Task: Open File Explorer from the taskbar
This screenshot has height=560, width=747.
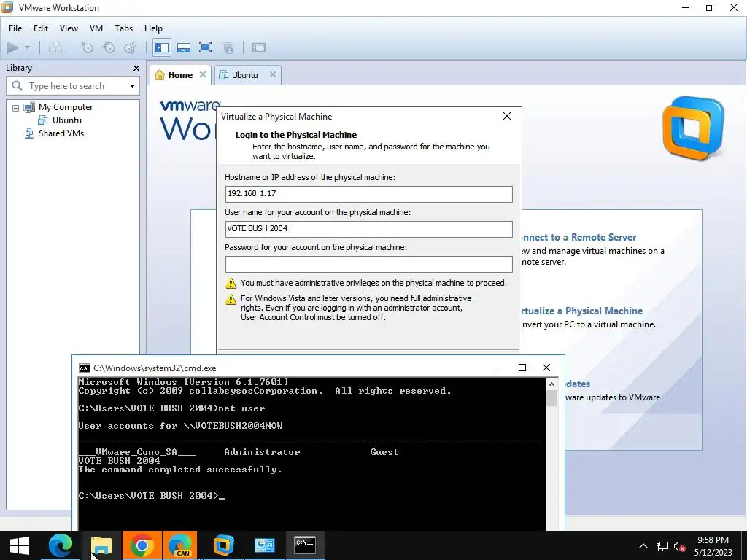Action: point(101,545)
